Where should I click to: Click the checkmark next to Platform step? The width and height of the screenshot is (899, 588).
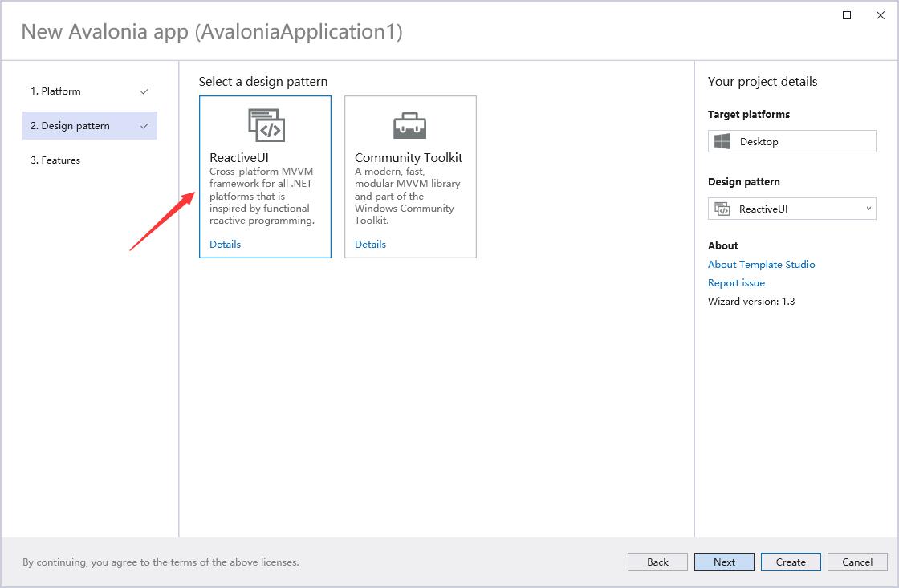144,91
